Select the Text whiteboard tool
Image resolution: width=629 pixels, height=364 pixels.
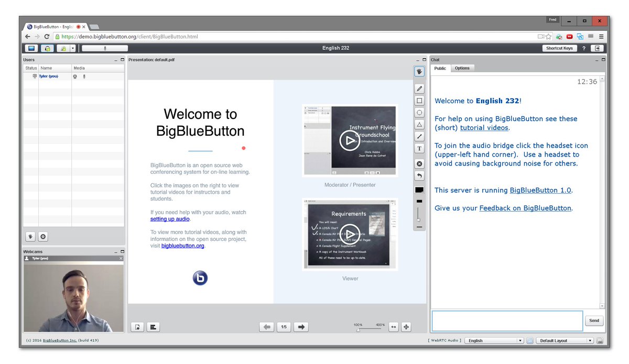click(x=419, y=149)
